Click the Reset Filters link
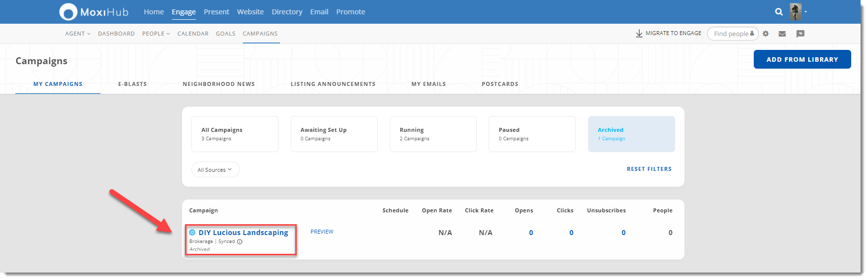 [649, 169]
